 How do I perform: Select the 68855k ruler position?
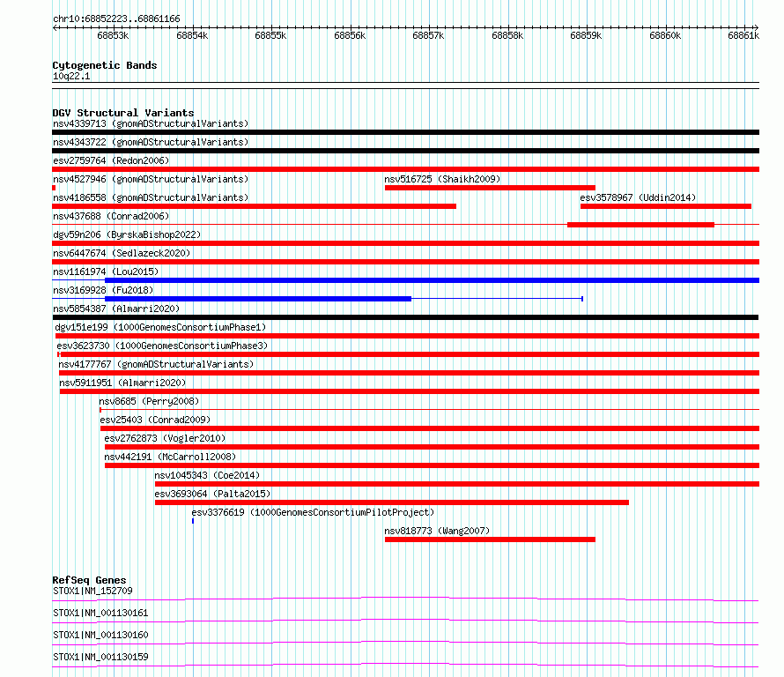[x=270, y=35]
